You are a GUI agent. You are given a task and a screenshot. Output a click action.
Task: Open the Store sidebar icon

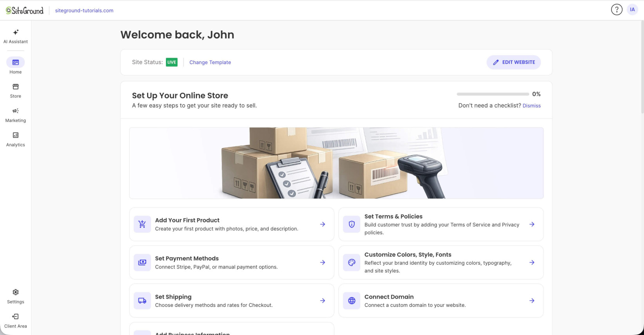[x=16, y=86]
